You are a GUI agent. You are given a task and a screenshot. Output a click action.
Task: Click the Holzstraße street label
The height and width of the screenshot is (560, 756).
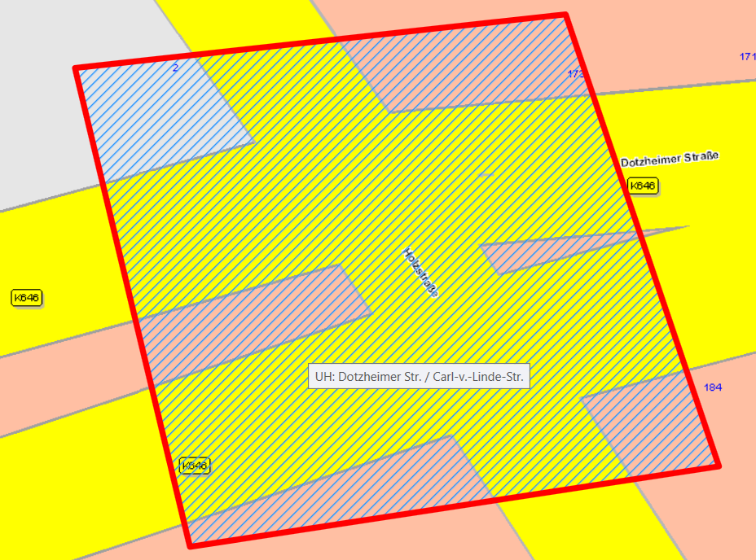pyautogui.click(x=420, y=273)
